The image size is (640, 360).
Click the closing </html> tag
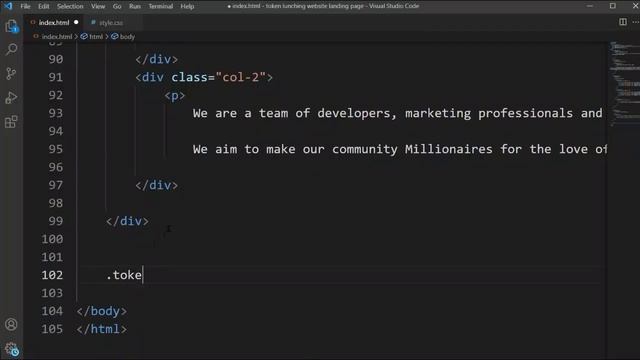coord(102,329)
